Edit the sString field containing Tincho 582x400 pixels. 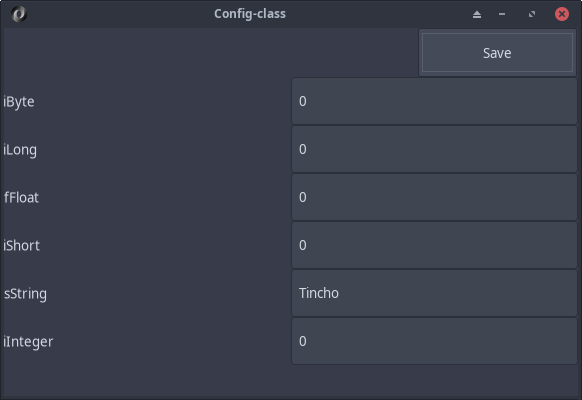click(x=434, y=293)
